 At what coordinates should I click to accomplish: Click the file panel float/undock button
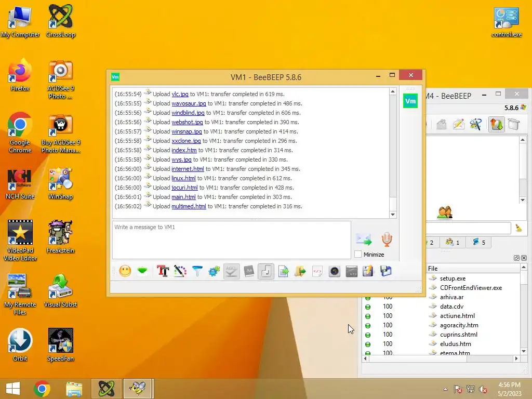[x=516, y=258]
